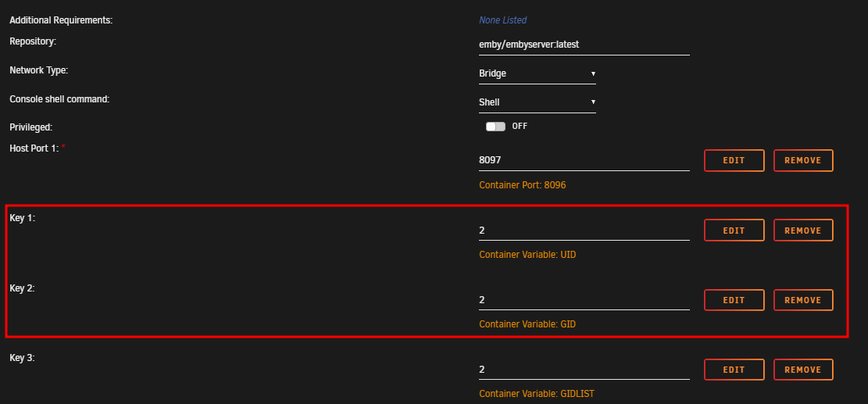Remove Host Port 1
Image resolution: width=868 pixels, height=404 pixels.
[803, 160]
